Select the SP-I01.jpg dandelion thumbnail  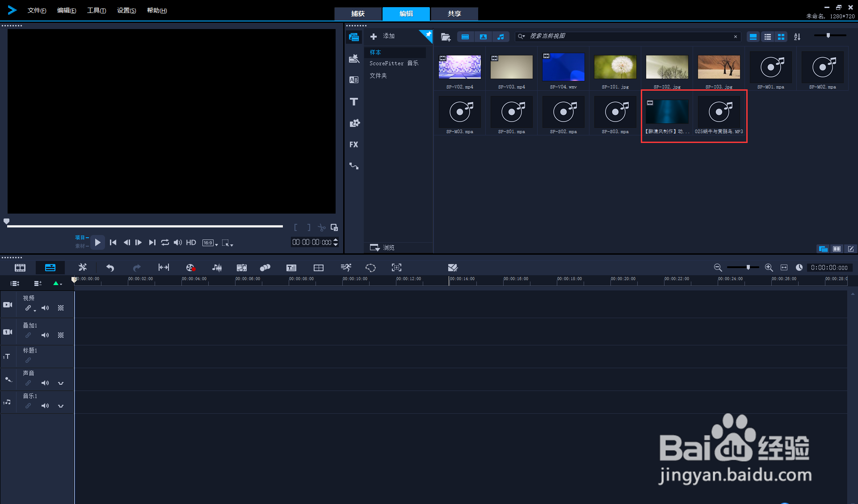pos(615,67)
